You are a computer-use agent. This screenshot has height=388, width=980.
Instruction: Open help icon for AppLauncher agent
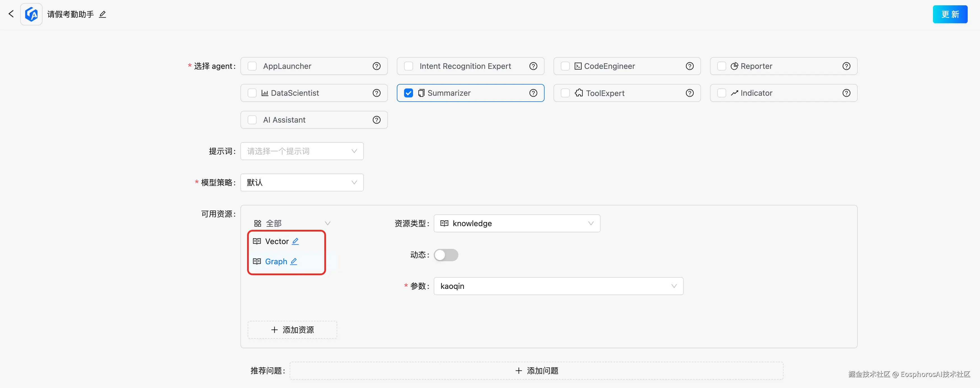(x=376, y=66)
